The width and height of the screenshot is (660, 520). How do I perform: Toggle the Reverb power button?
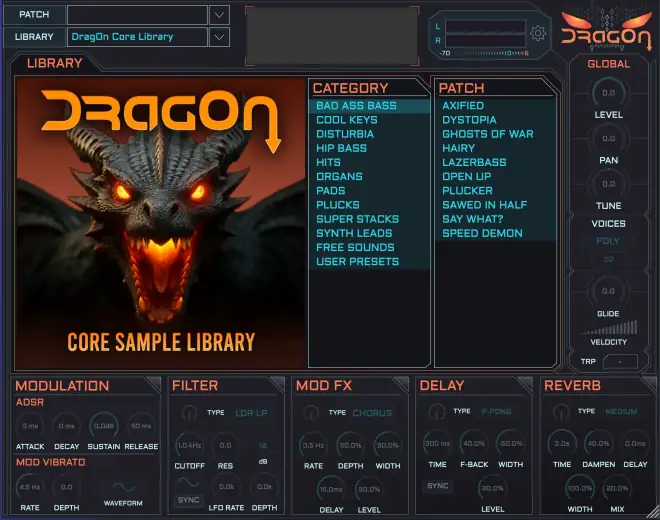561,411
